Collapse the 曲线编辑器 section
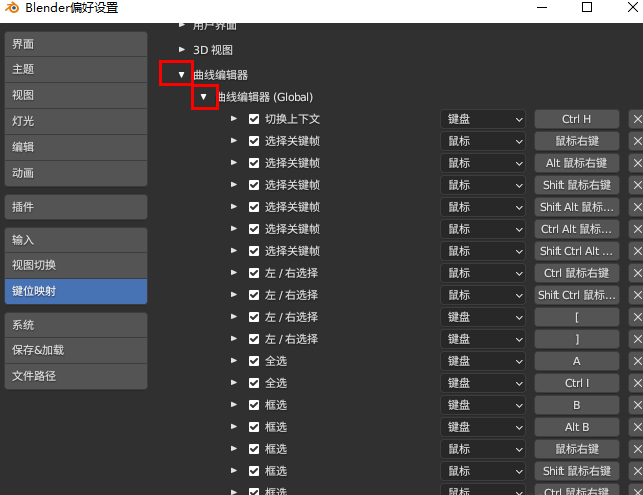 181,75
